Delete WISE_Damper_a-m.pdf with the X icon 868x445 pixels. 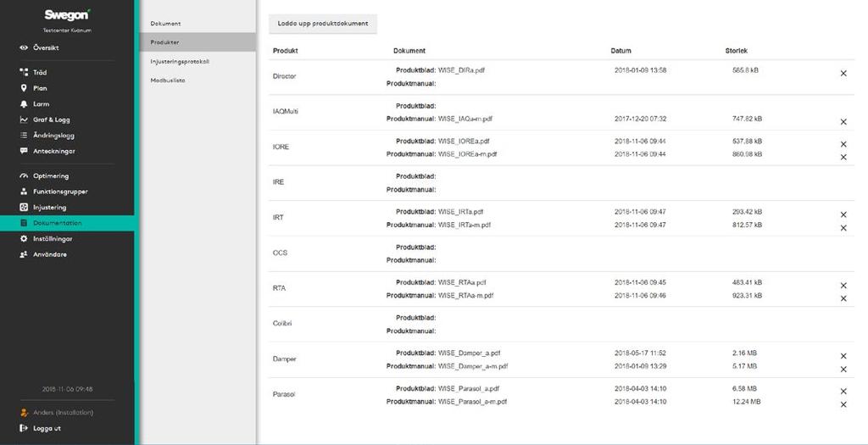843,370
